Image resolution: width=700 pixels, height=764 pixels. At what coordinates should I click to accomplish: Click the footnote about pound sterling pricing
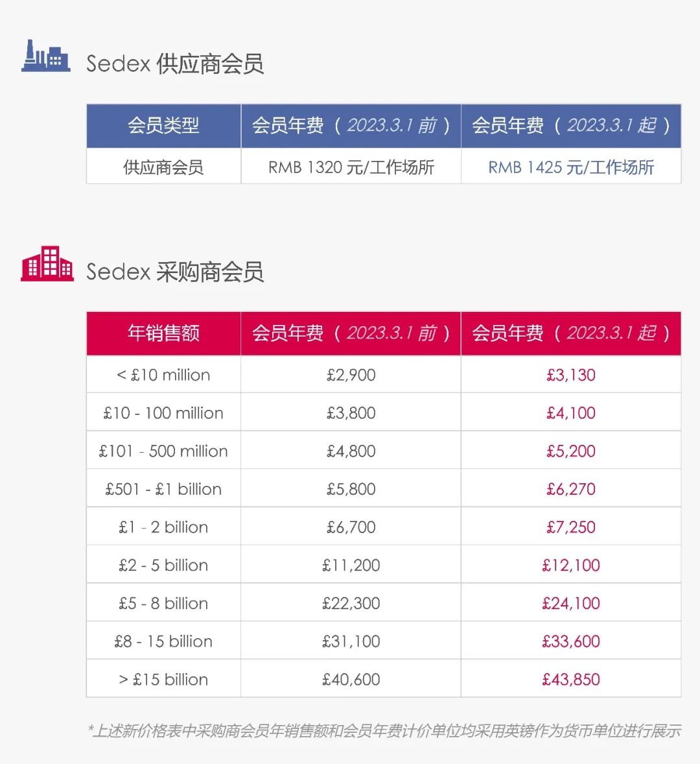click(x=384, y=731)
